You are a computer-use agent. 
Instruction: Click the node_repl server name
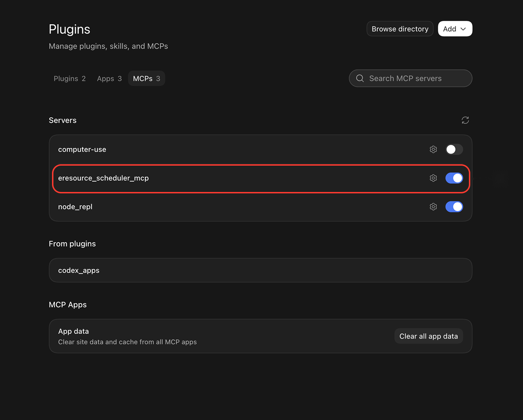click(75, 207)
